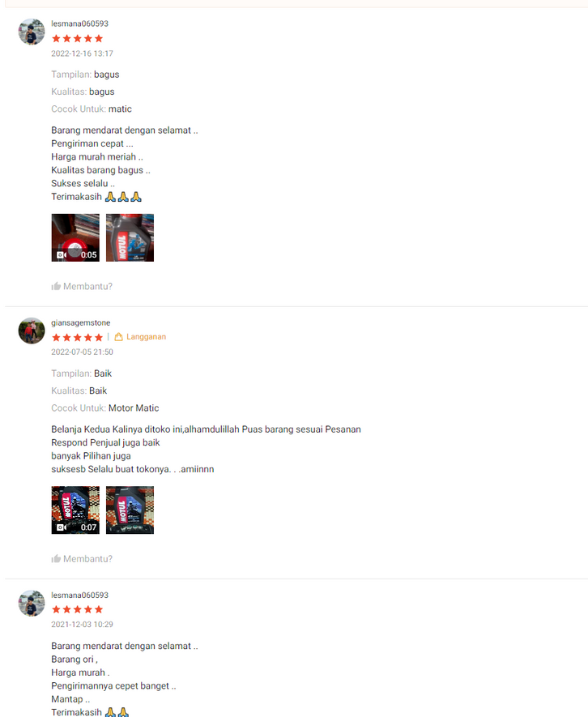The height and width of the screenshot is (717, 588).
Task: Mark giansagemstone's review as Membantu
Action: coord(82,559)
